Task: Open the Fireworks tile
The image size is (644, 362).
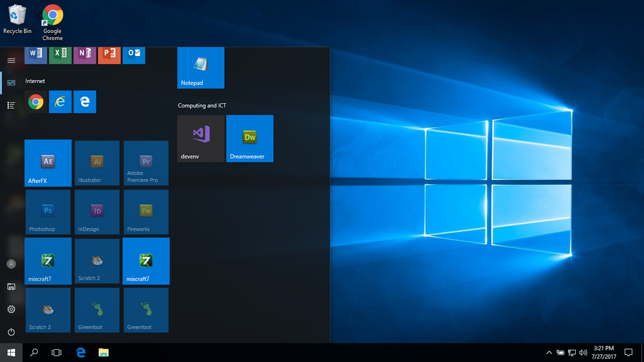Action: (146, 212)
